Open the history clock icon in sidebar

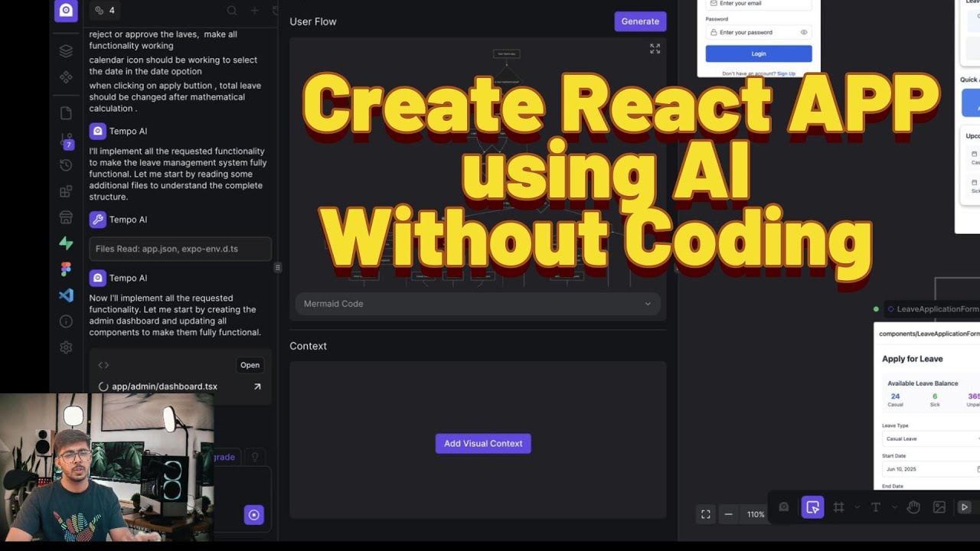point(66,165)
